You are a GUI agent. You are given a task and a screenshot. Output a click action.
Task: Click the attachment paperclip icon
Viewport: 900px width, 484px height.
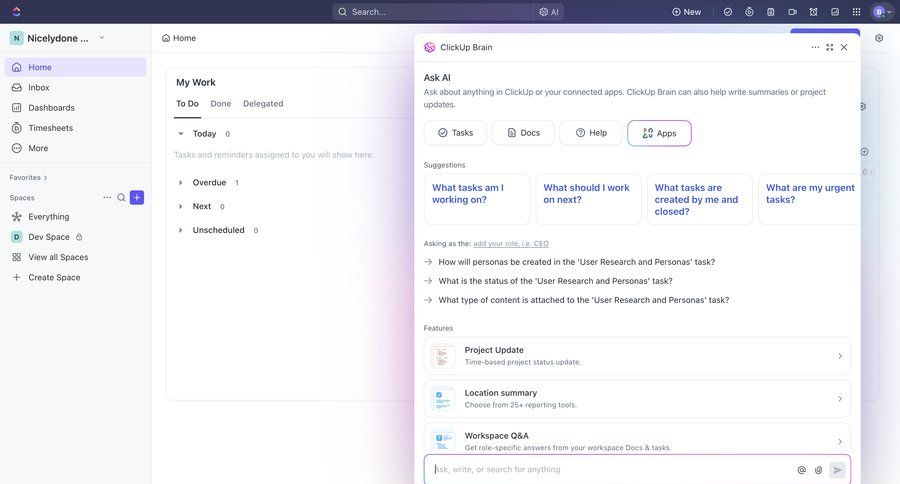tap(818, 470)
